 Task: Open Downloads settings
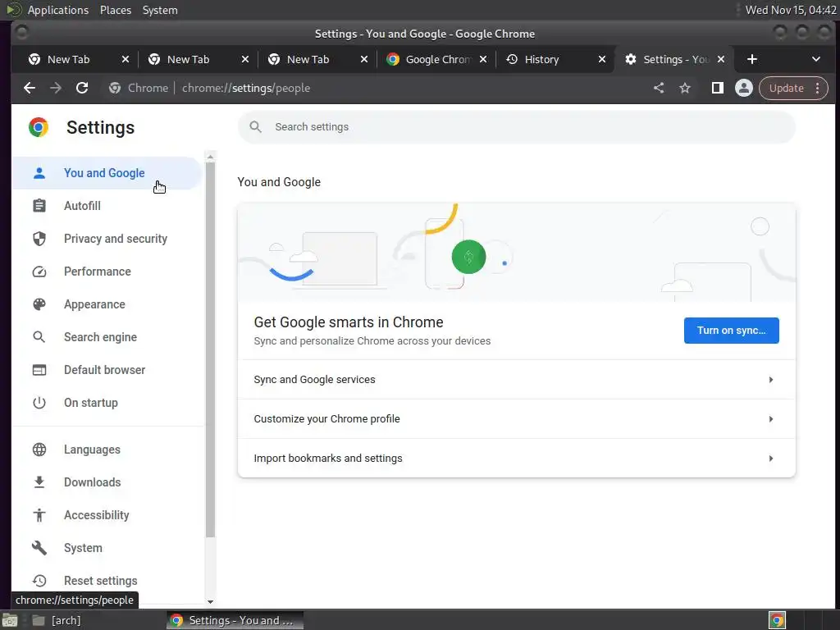107,482
